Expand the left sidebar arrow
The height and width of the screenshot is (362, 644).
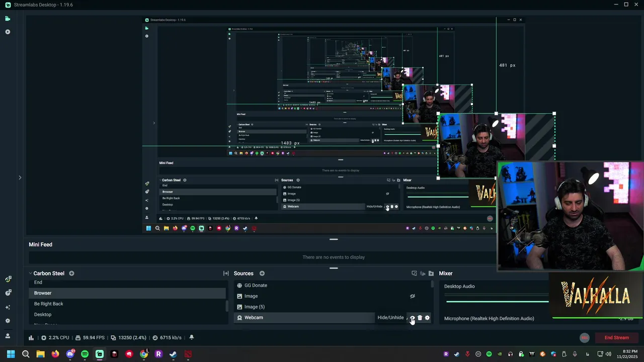pyautogui.click(x=20, y=177)
